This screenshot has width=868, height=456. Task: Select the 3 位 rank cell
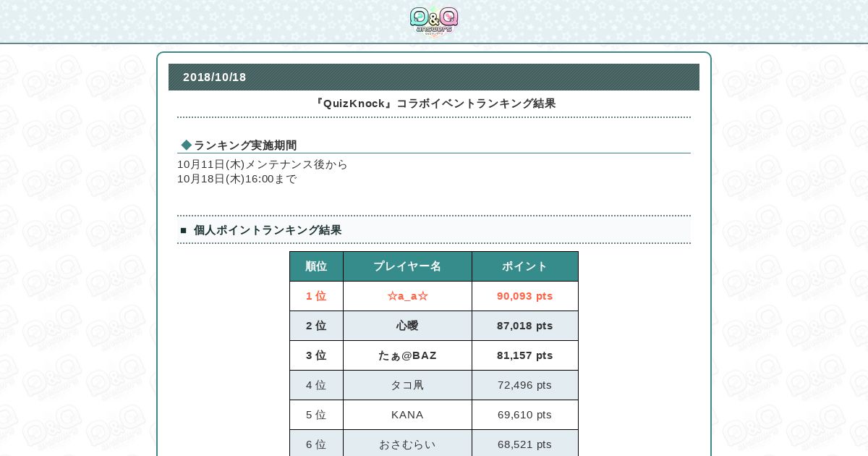[x=316, y=355]
